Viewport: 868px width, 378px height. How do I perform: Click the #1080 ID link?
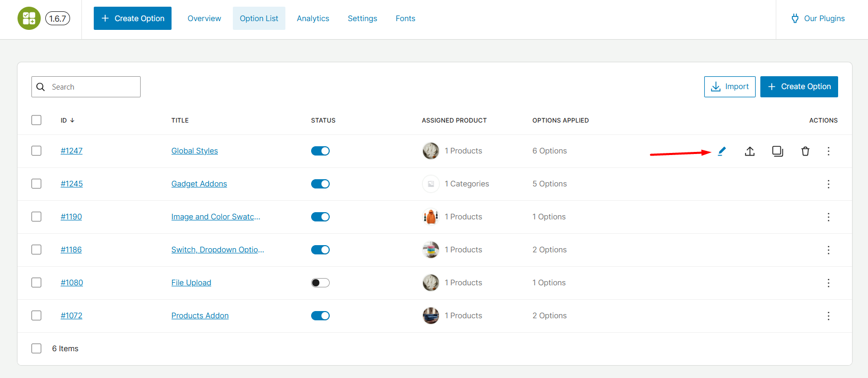click(72, 283)
